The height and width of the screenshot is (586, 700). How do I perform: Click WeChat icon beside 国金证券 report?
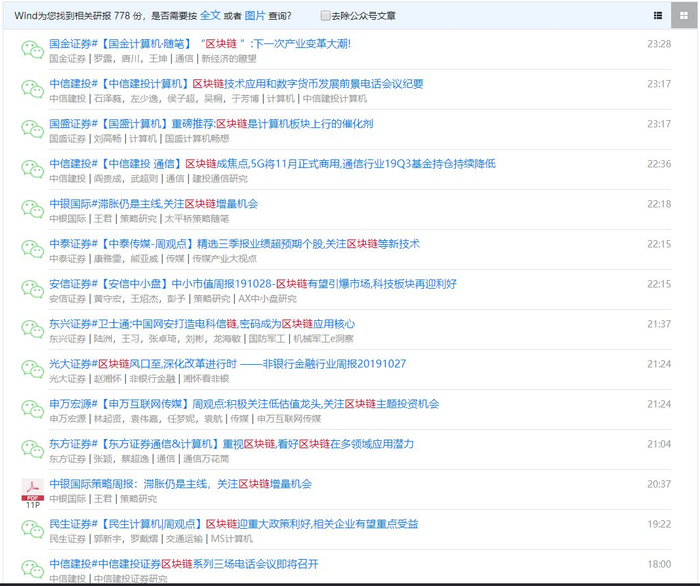(x=33, y=49)
